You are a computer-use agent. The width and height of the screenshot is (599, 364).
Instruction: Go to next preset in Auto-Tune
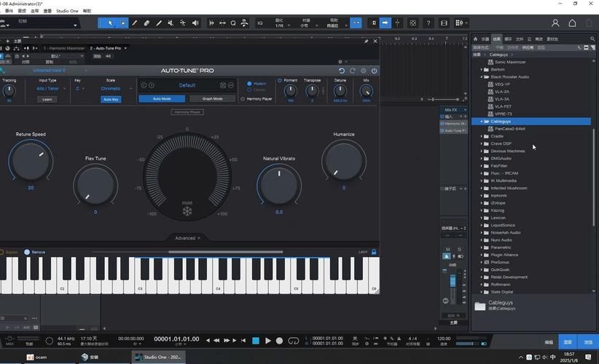point(152,85)
